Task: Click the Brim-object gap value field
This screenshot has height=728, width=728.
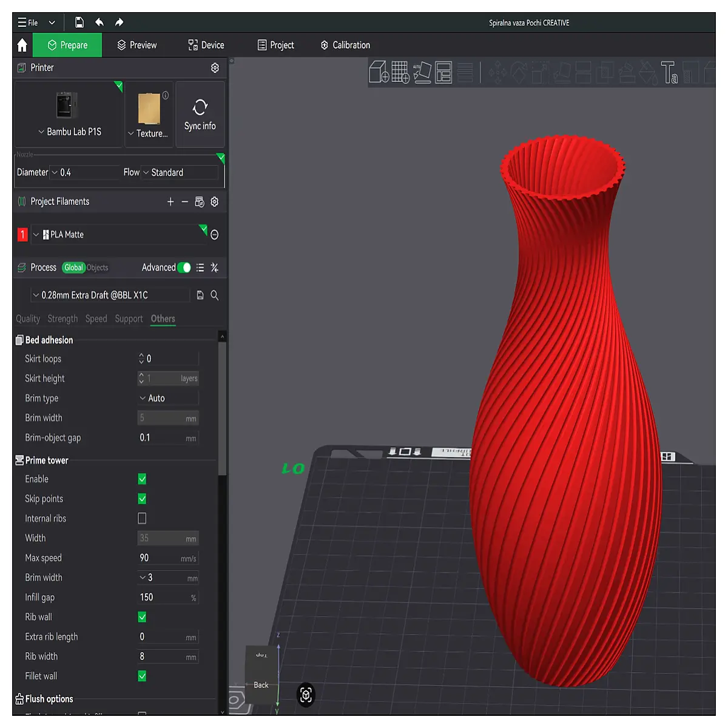Action: (x=168, y=437)
